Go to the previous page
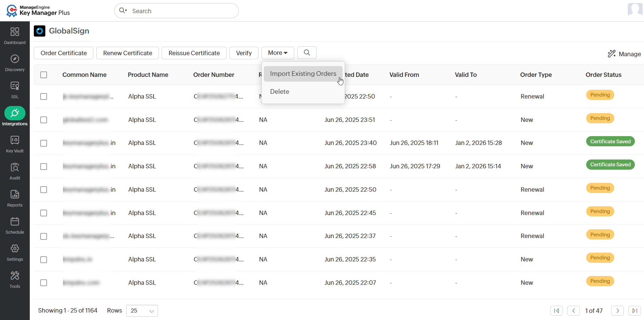Image resolution: width=644 pixels, height=320 pixels. click(x=573, y=311)
